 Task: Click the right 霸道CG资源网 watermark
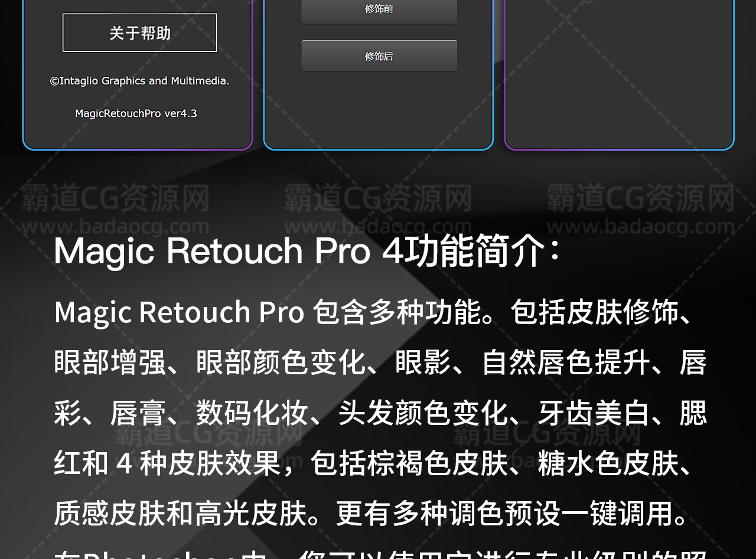coord(640,198)
